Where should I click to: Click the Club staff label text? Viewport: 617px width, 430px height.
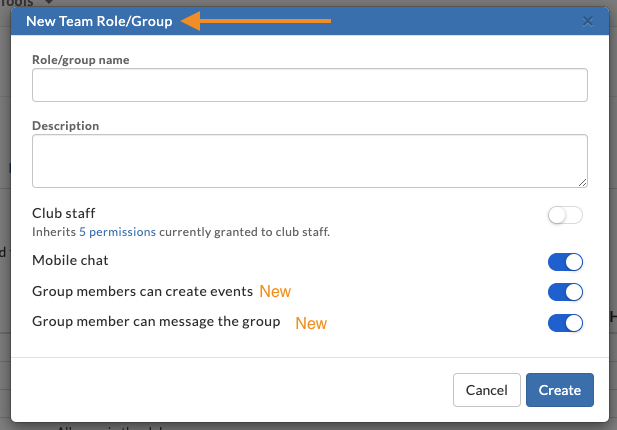(x=64, y=213)
